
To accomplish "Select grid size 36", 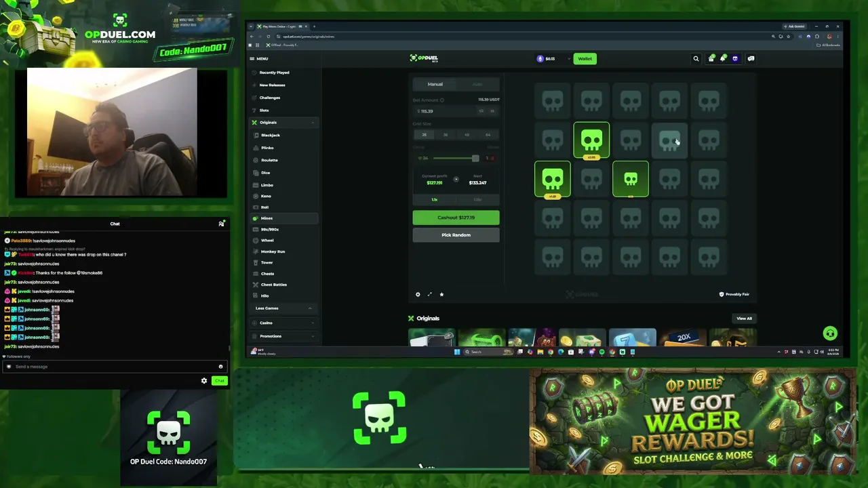I will pyautogui.click(x=446, y=135).
